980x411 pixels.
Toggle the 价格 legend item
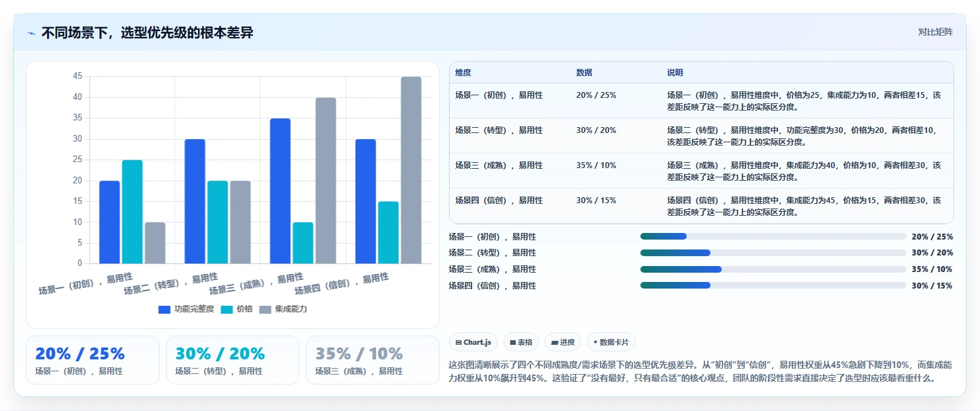point(236,309)
